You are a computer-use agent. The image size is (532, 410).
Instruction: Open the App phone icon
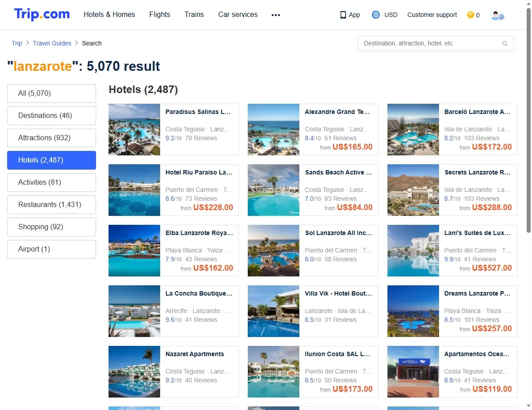[x=343, y=15]
